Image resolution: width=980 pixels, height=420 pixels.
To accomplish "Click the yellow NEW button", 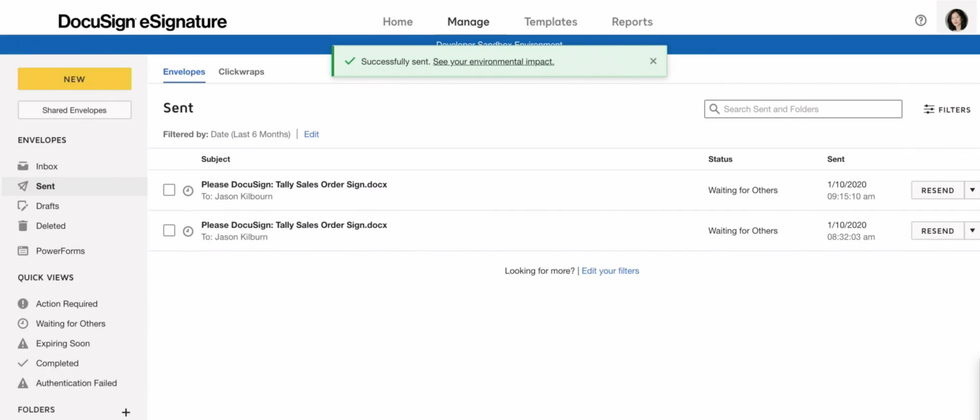I will click(x=74, y=79).
